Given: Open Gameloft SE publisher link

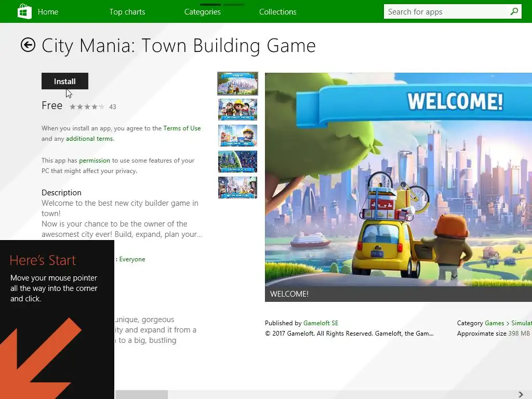Looking at the screenshot, I should 321,323.
